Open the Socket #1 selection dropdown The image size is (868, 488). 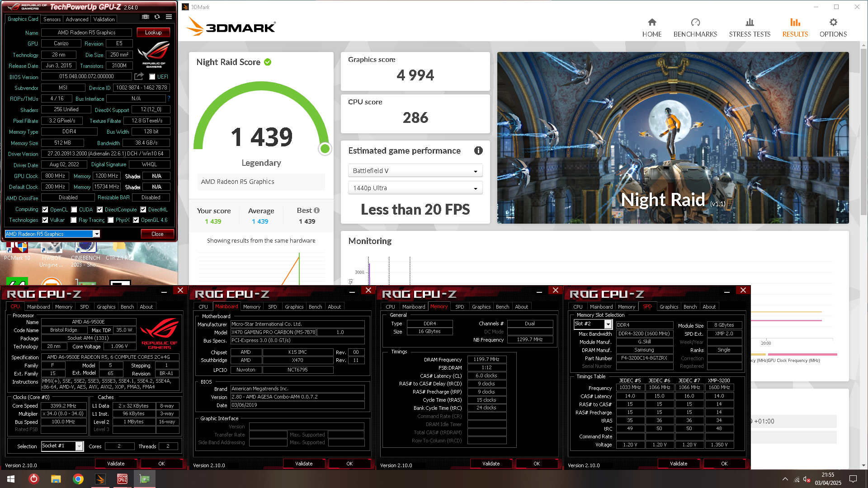point(62,446)
